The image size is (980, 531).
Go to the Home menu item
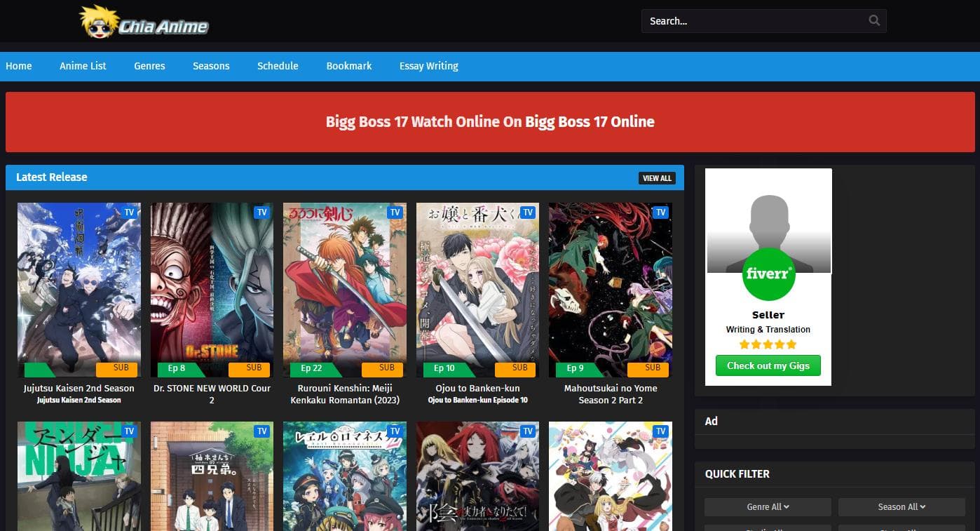19,66
